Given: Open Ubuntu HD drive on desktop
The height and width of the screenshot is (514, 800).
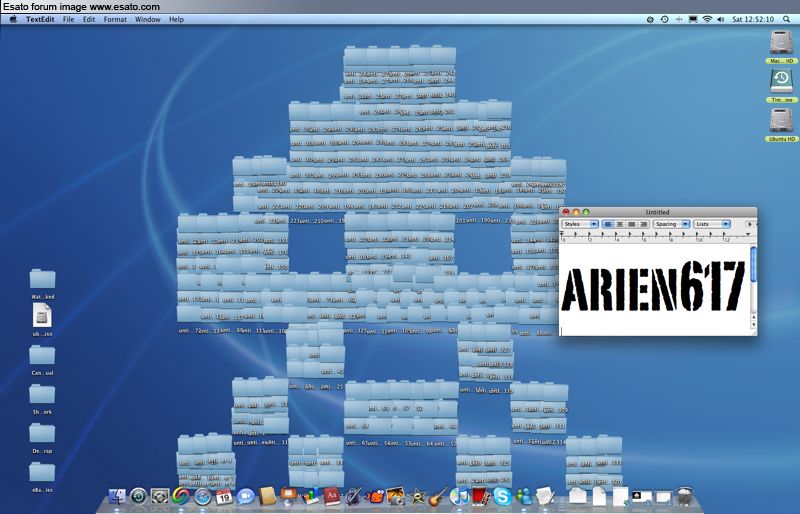Looking at the screenshot, I should (781, 125).
